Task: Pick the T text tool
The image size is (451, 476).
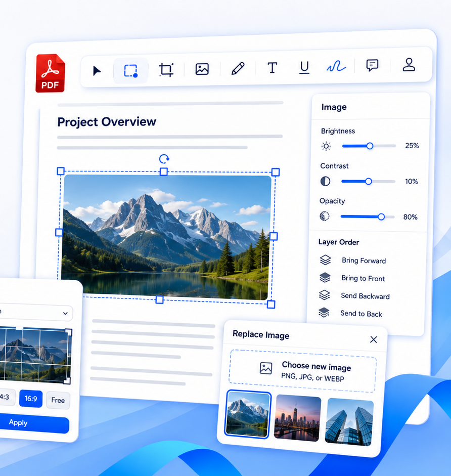Action: click(272, 67)
